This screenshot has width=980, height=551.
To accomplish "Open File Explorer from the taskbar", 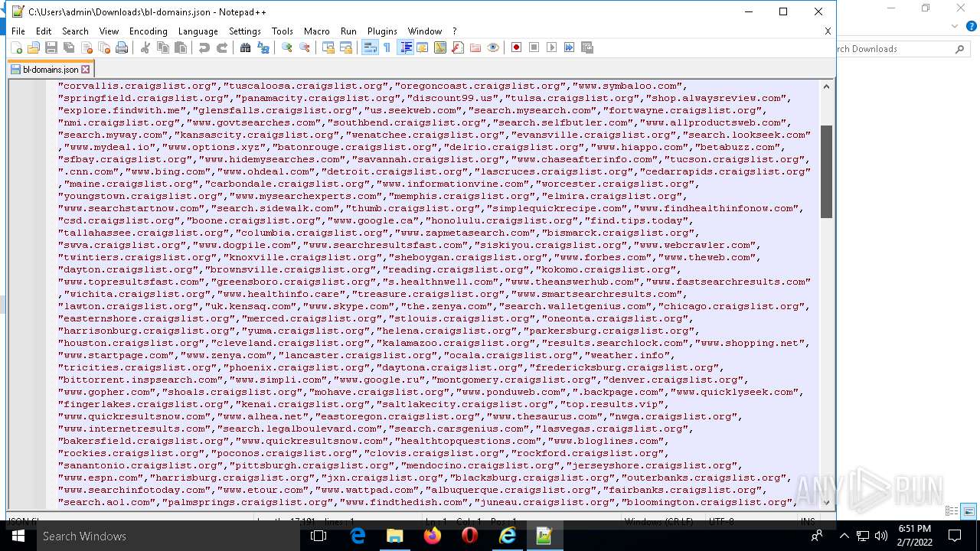I will pyautogui.click(x=394, y=536).
